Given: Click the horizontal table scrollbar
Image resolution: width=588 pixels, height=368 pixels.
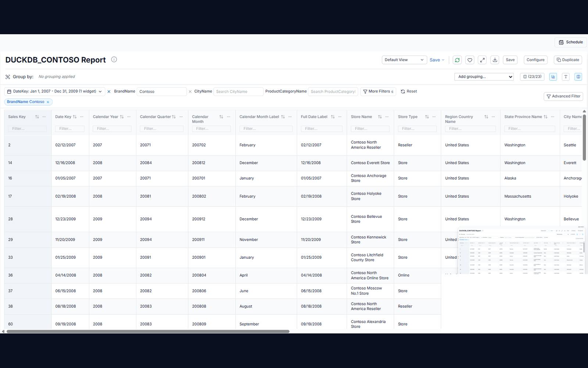Looking at the screenshot, I should [x=148, y=332].
